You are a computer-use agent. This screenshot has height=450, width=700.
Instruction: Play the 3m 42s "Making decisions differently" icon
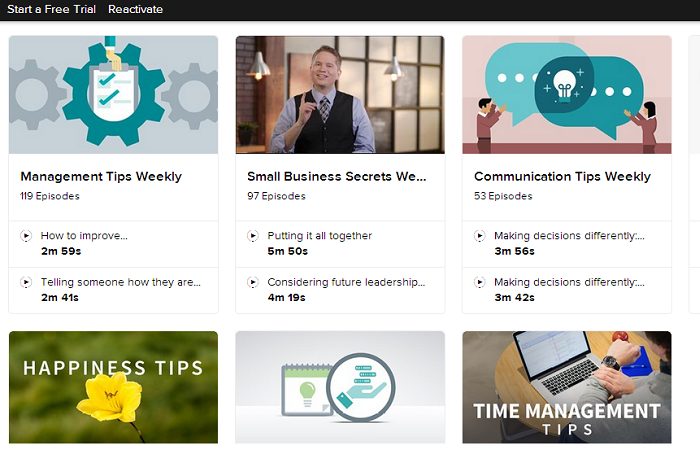[480, 282]
